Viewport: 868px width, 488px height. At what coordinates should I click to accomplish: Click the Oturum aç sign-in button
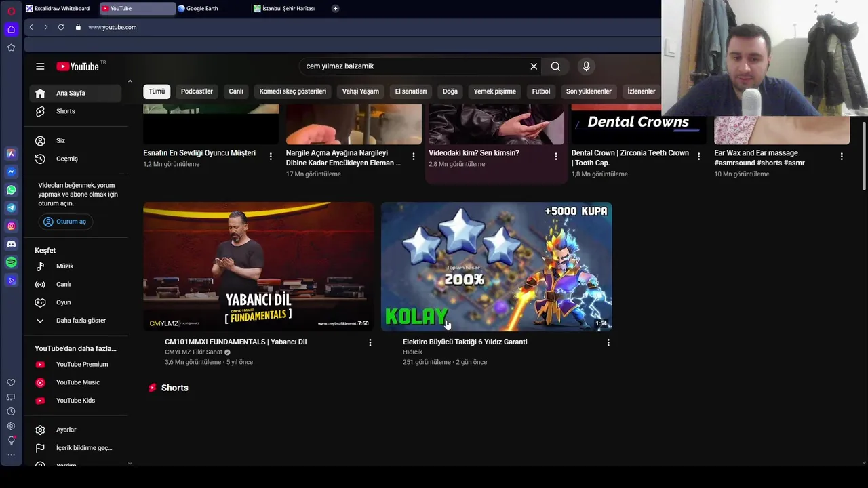tap(65, 222)
